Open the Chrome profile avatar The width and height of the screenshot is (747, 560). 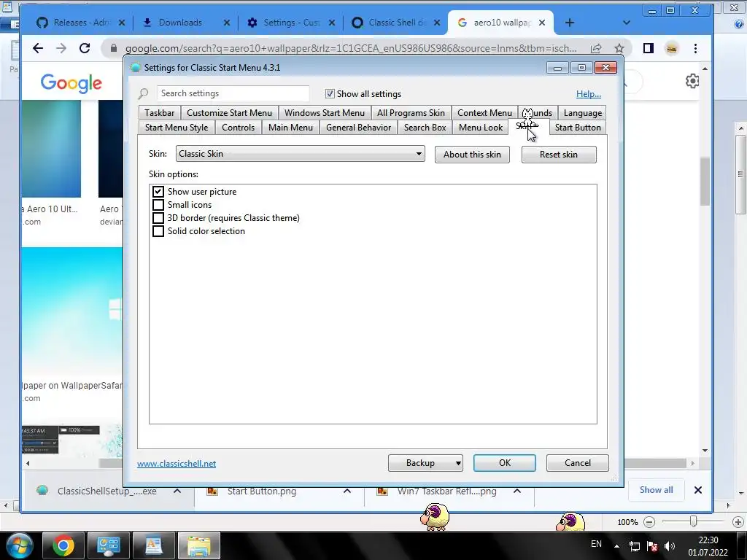coord(672,48)
